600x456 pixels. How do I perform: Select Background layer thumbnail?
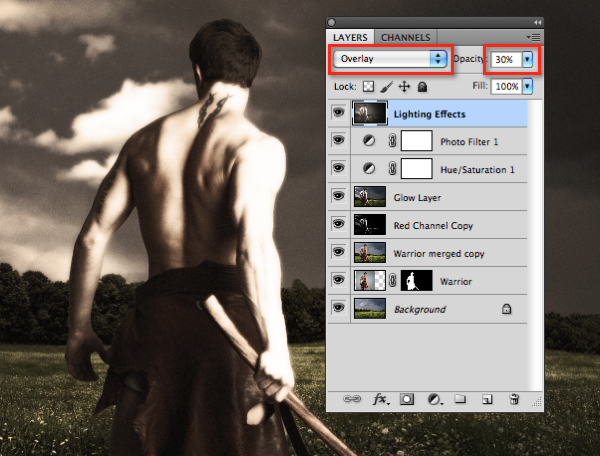click(x=370, y=308)
